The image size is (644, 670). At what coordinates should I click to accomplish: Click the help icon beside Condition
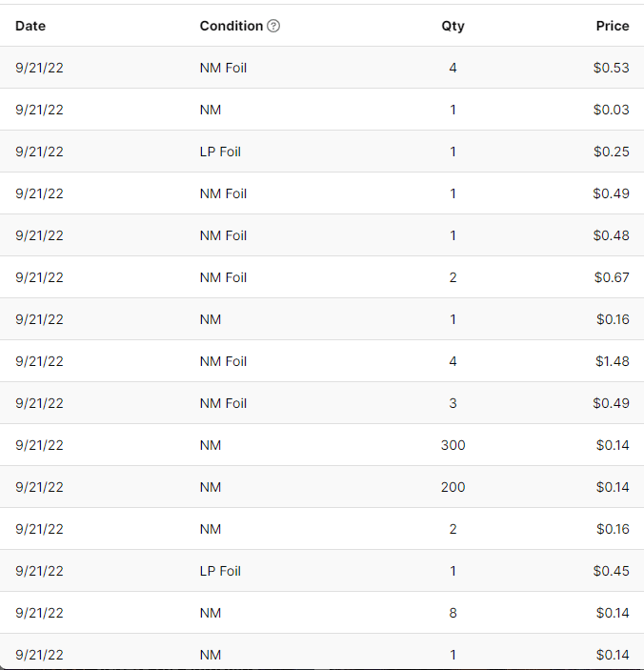[274, 26]
